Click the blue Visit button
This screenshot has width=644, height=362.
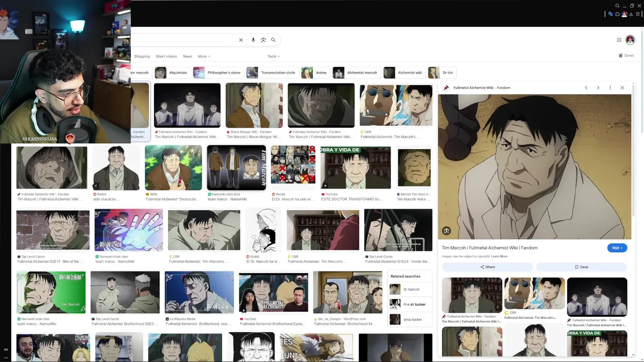617,248
